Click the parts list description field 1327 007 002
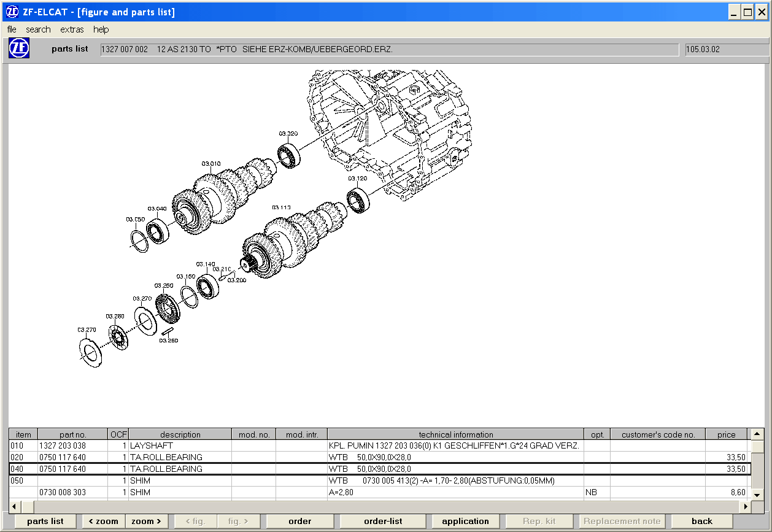772x532 pixels. (390, 49)
